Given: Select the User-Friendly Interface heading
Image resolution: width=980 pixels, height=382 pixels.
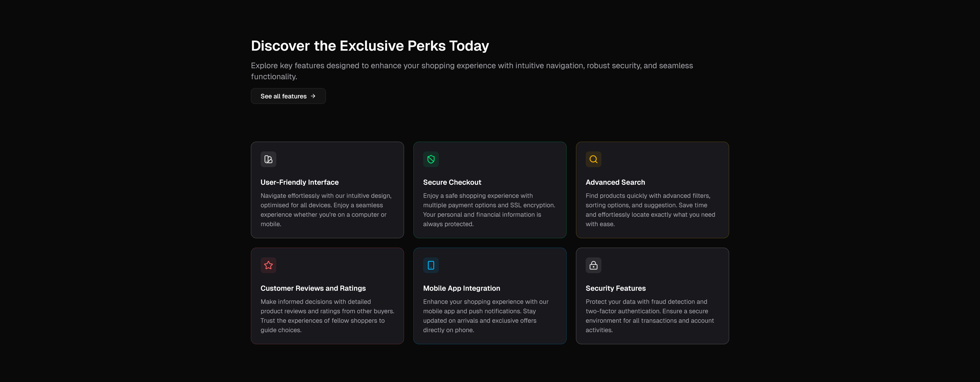Looking at the screenshot, I should (x=299, y=182).
